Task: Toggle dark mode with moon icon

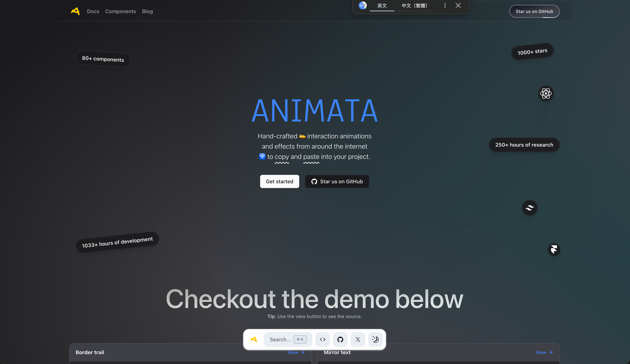Action: click(x=375, y=339)
